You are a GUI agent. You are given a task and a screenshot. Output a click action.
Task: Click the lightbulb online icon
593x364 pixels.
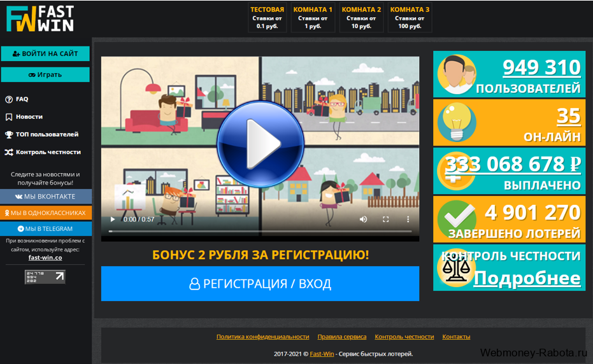click(x=457, y=122)
